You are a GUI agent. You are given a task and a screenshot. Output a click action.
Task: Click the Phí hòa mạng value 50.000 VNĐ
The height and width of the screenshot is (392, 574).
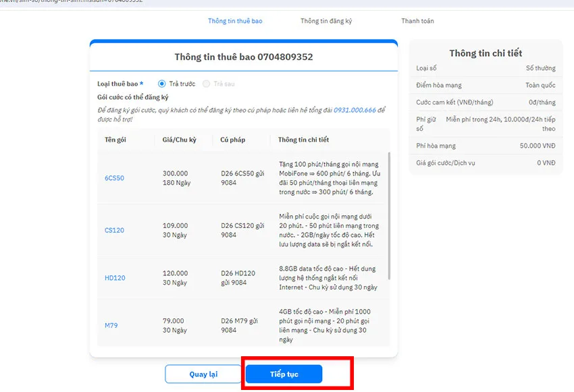click(538, 146)
